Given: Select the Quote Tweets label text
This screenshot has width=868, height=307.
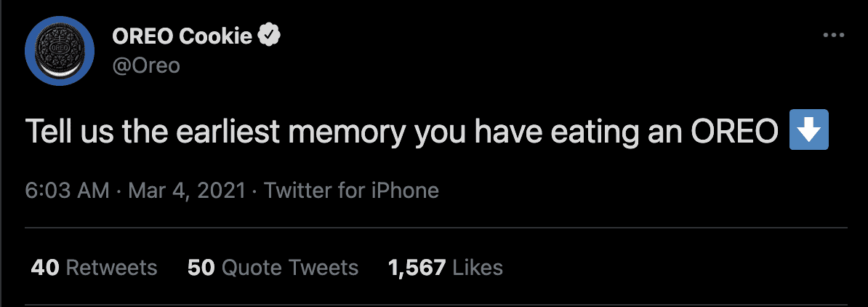Looking at the screenshot, I should [290, 268].
